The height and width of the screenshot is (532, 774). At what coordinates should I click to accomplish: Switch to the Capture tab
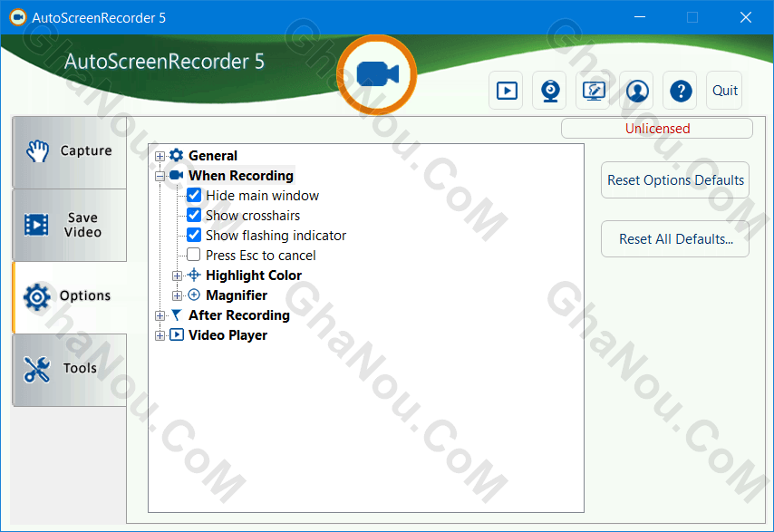click(69, 152)
